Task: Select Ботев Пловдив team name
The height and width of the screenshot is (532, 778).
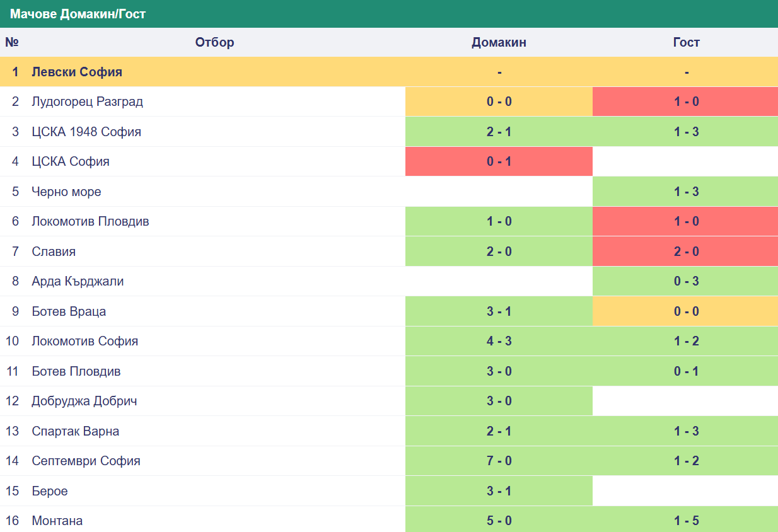Action: coord(76,371)
